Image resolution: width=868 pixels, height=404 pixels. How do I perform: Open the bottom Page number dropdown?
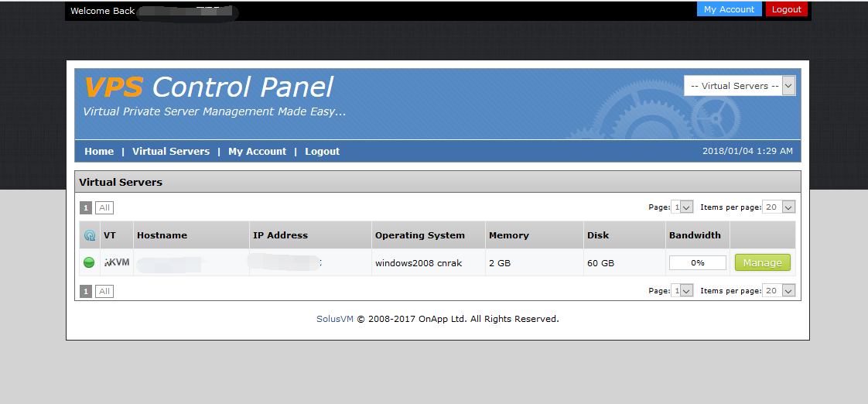pos(682,290)
